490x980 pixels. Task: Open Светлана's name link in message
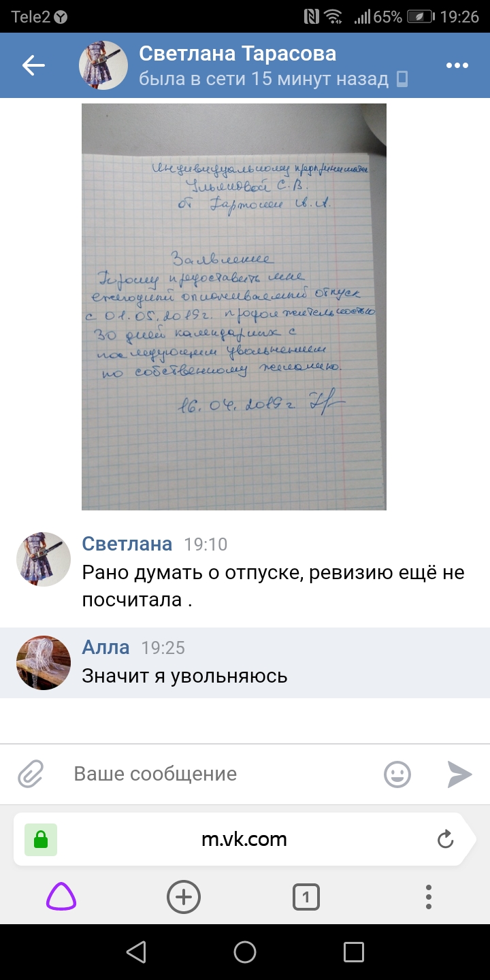pos(127,544)
